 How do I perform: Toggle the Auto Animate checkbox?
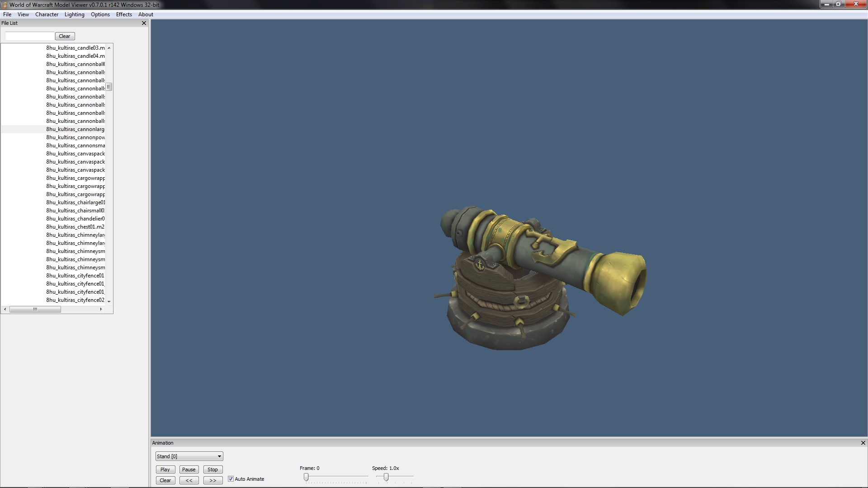(231, 479)
